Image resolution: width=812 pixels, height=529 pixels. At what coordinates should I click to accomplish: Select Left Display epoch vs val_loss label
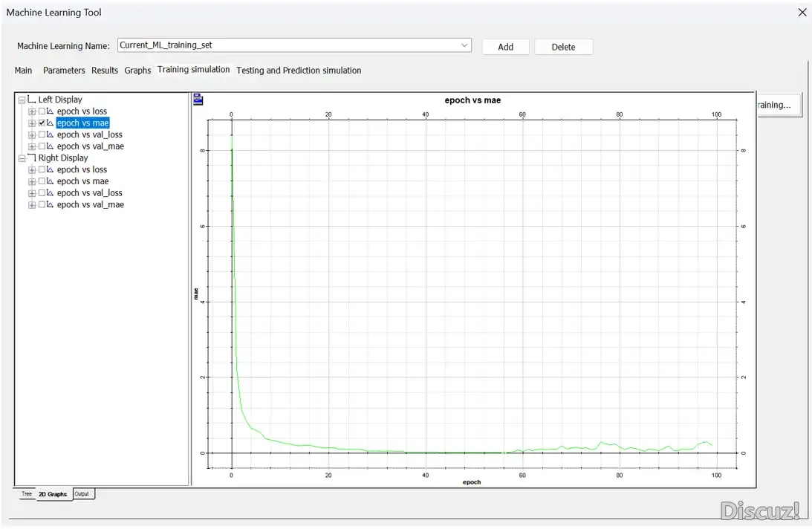[x=90, y=134]
